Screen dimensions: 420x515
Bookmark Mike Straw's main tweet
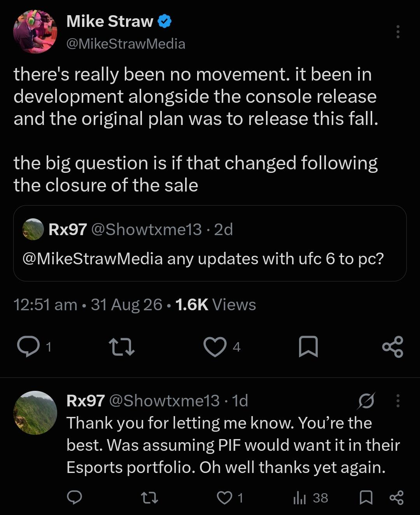click(308, 347)
